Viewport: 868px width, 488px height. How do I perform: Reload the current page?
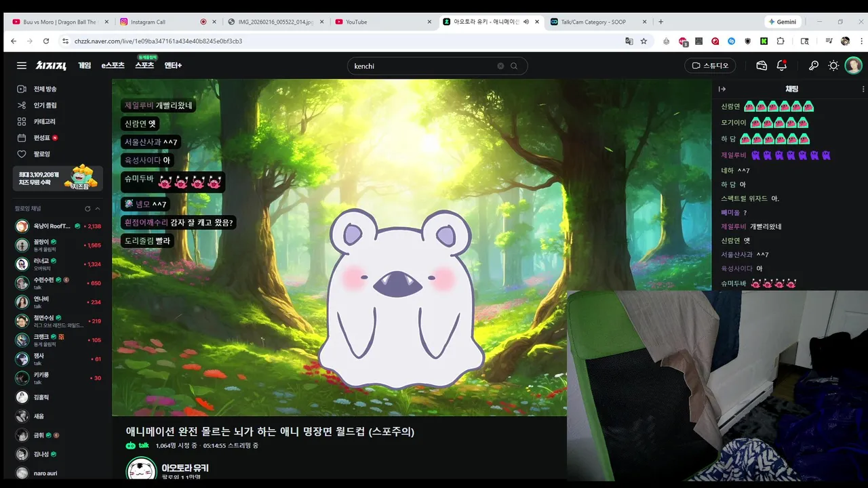coord(46,41)
